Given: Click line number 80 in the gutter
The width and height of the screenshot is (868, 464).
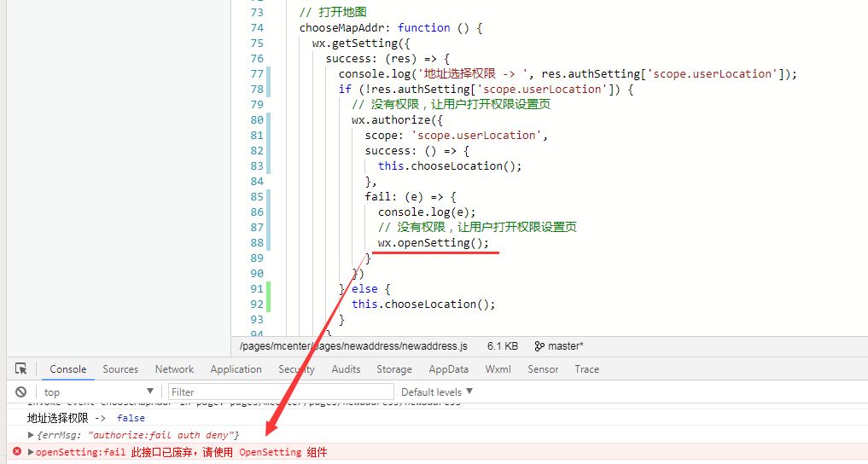Looking at the screenshot, I should pos(257,119).
